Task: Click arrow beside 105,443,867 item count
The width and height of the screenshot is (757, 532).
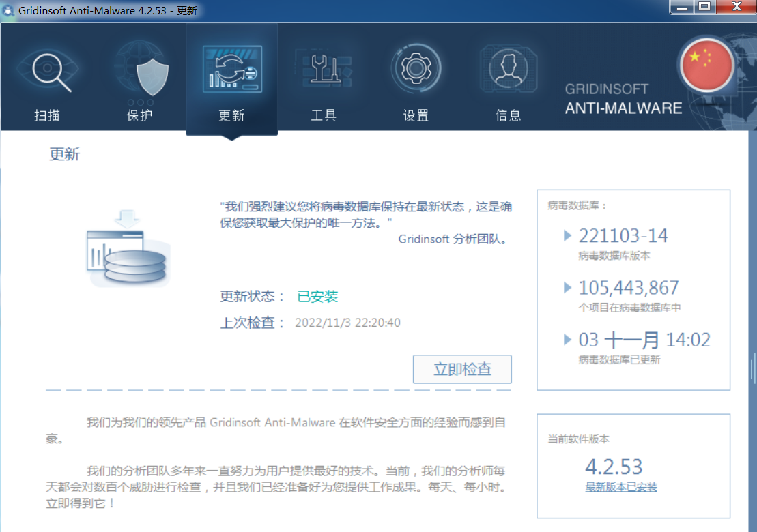Action: click(567, 287)
